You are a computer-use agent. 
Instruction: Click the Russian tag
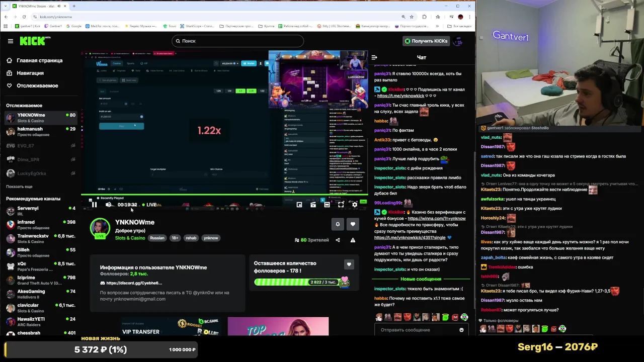157,238
